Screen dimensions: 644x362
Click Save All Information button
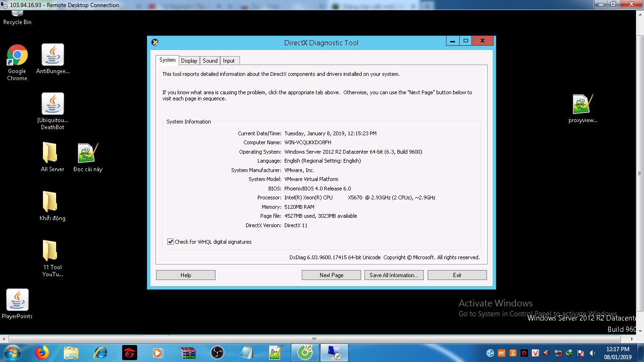point(394,275)
